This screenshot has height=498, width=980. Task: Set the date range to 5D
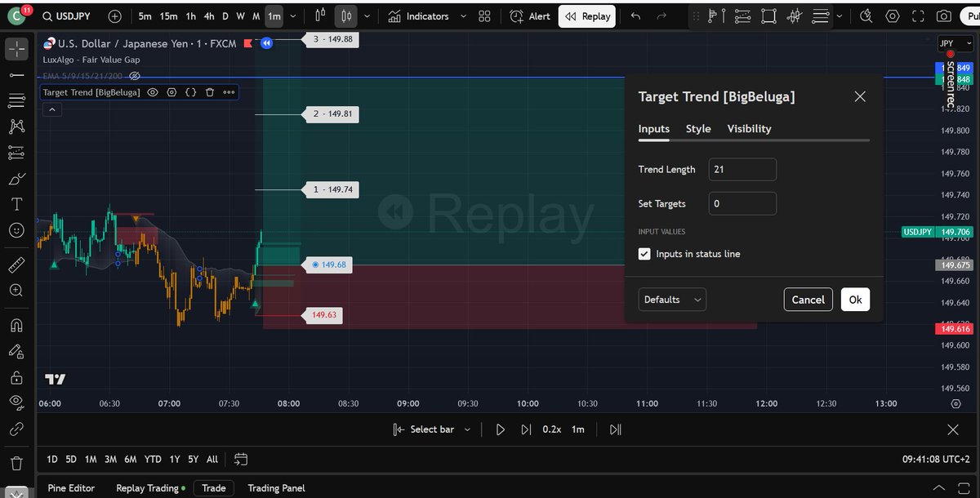click(x=71, y=459)
